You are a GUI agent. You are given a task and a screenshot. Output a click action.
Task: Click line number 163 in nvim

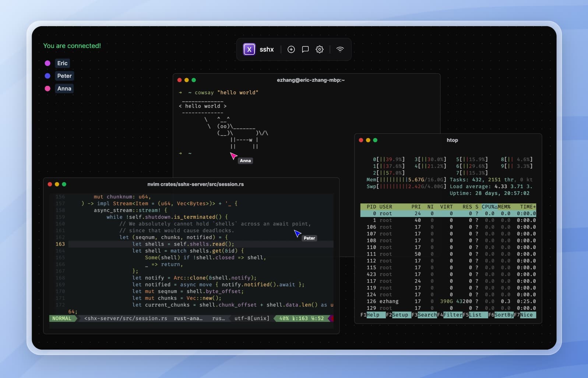tap(60, 244)
